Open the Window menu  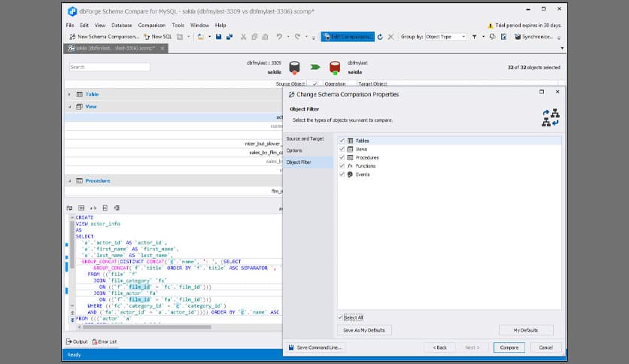pos(199,25)
